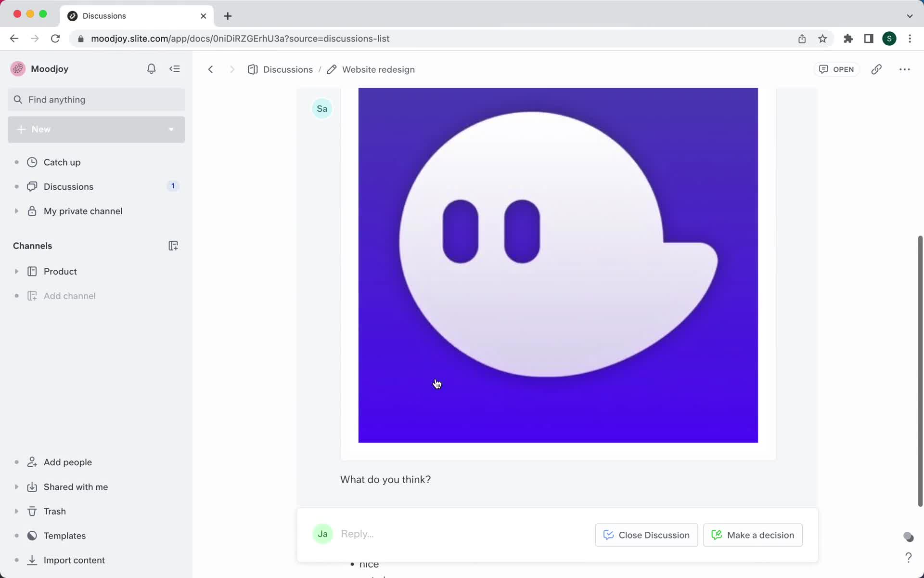Click Make a decision button
The image size is (924, 578).
[x=753, y=535]
